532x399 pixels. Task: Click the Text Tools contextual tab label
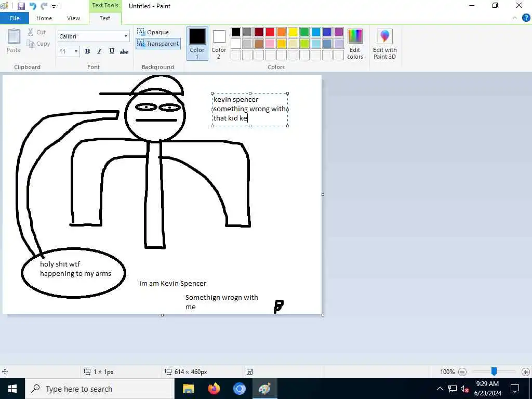pyautogui.click(x=105, y=5)
